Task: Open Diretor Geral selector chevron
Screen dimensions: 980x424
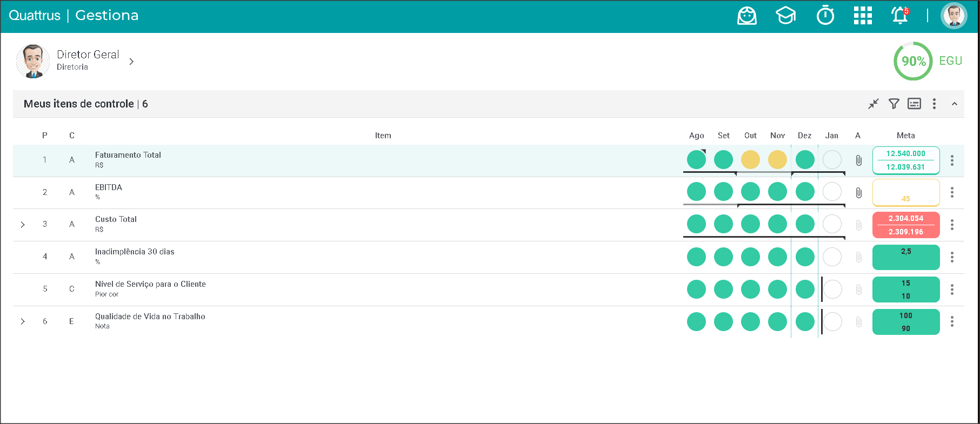Action: [x=131, y=62]
